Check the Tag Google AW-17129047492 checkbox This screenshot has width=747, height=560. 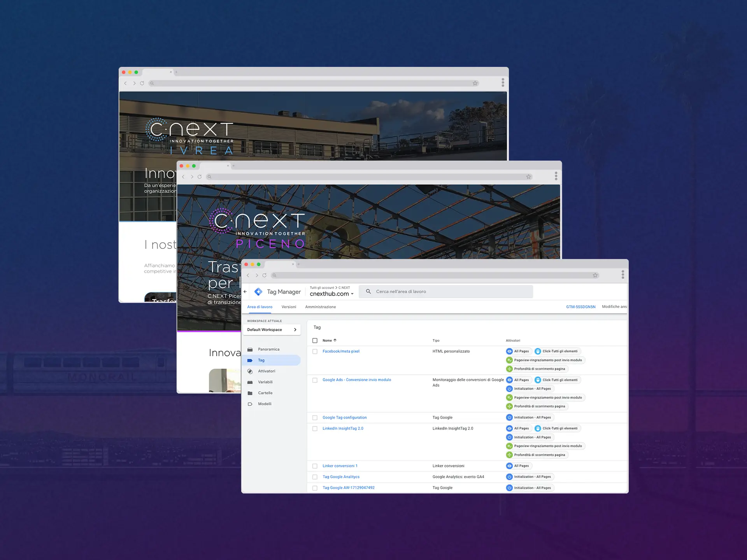coord(315,488)
